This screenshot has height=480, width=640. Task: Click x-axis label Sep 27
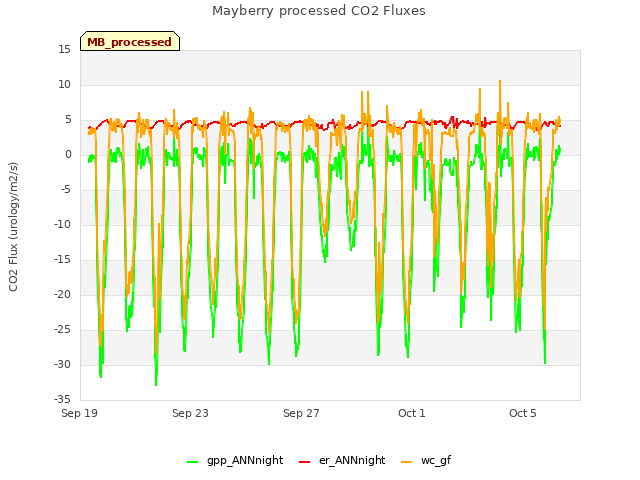[x=301, y=413]
